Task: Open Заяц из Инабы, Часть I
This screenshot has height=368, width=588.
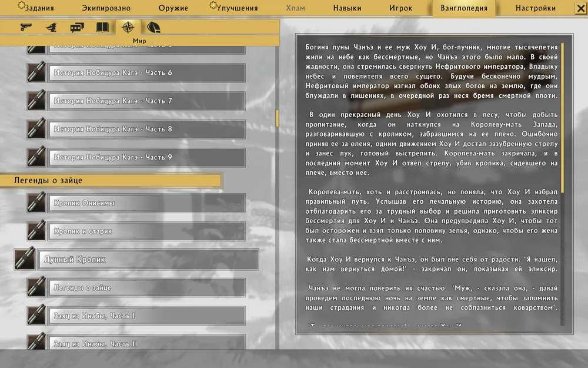Action: [146, 316]
